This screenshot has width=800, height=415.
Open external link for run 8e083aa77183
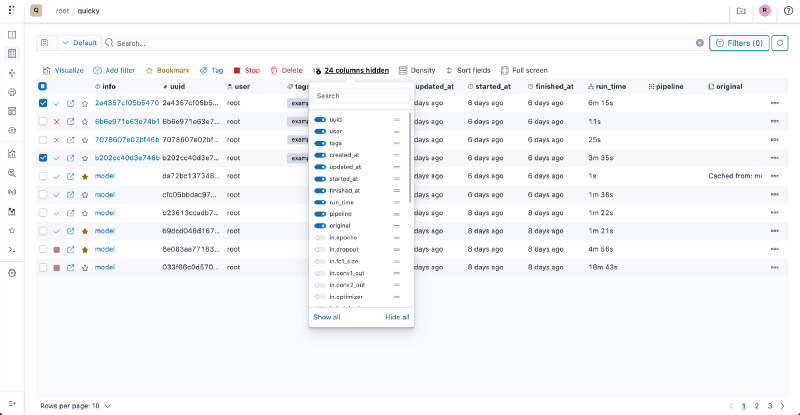(70, 250)
